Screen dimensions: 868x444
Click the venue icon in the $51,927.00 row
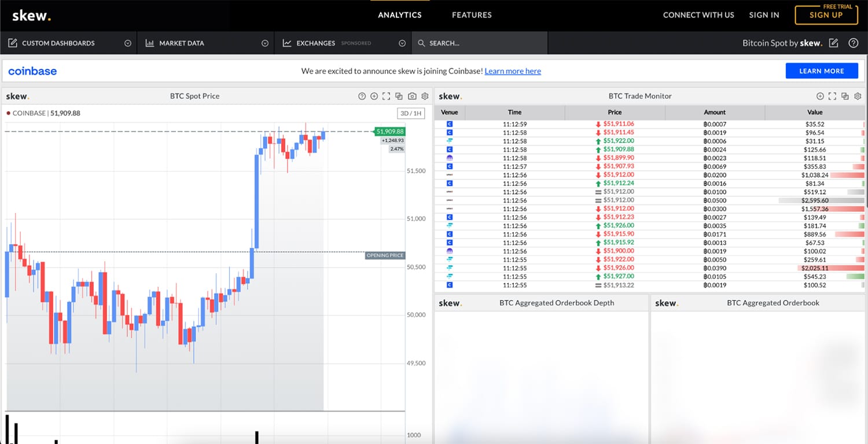click(x=450, y=277)
